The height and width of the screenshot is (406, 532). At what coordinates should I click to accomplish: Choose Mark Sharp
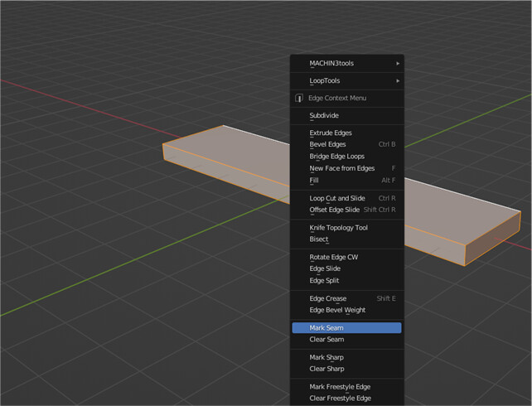coord(346,357)
